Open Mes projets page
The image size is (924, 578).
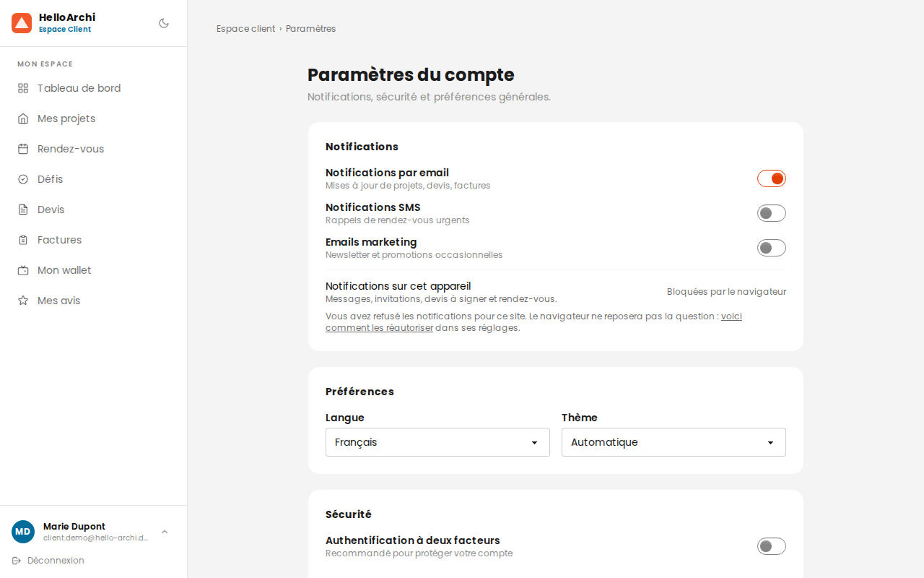(94, 118)
